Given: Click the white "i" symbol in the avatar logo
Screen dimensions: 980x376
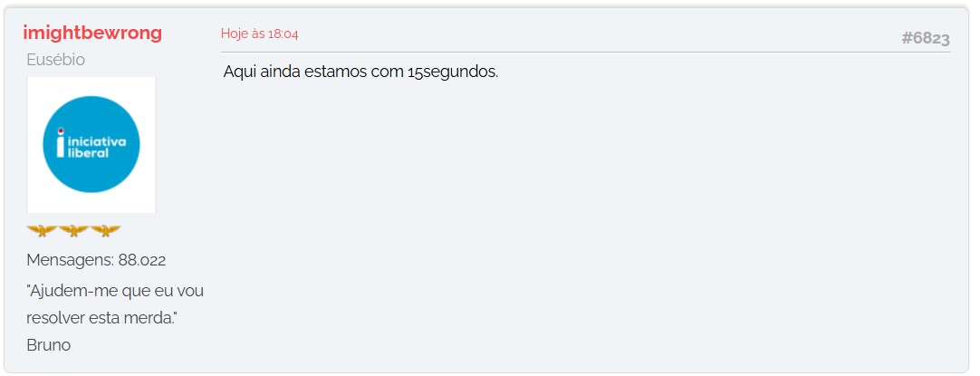Looking at the screenshot, I should click(60, 149).
